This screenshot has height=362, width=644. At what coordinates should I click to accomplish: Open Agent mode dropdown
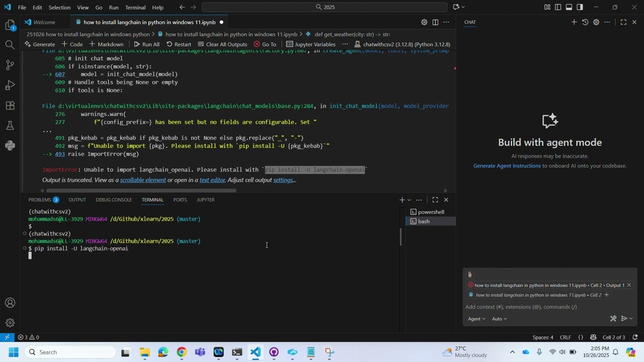coord(477,319)
